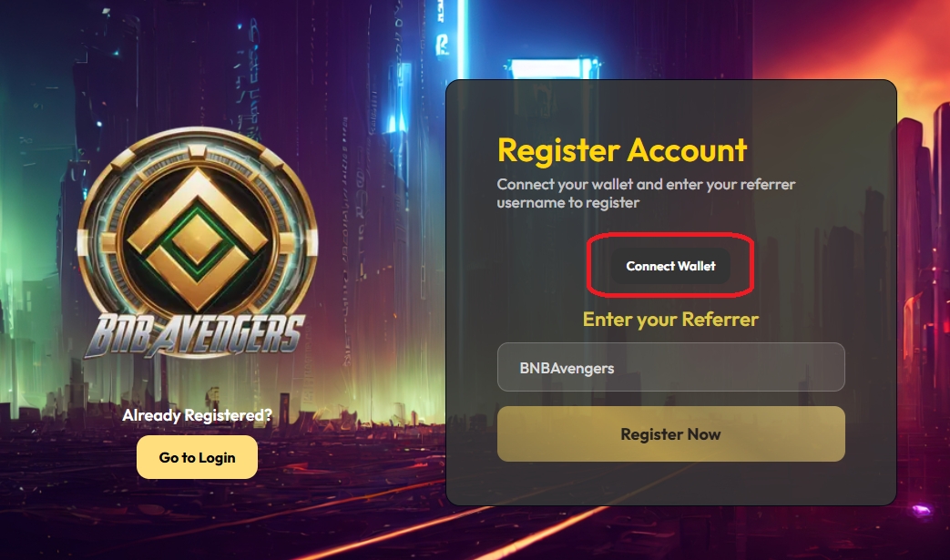Viewport: 950px width, 560px height.
Task: Click the Already Registered? text
Action: coord(197,415)
